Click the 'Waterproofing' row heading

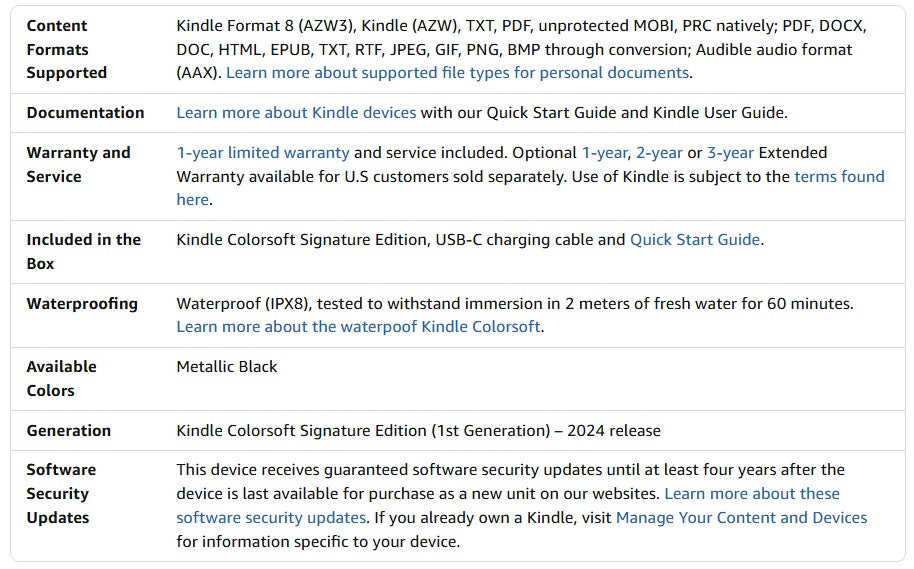pos(82,304)
